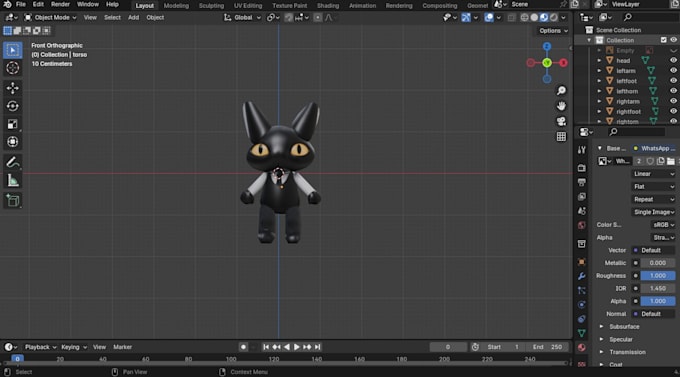The height and width of the screenshot is (377, 680).
Task: Switch perspective/orthographic grid icon
Action: [x=561, y=137]
